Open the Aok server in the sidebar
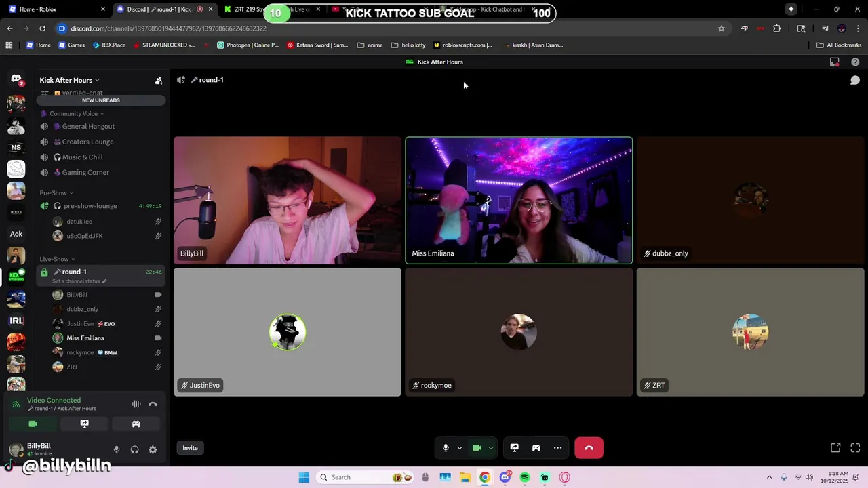The height and width of the screenshot is (488, 868). click(16, 234)
